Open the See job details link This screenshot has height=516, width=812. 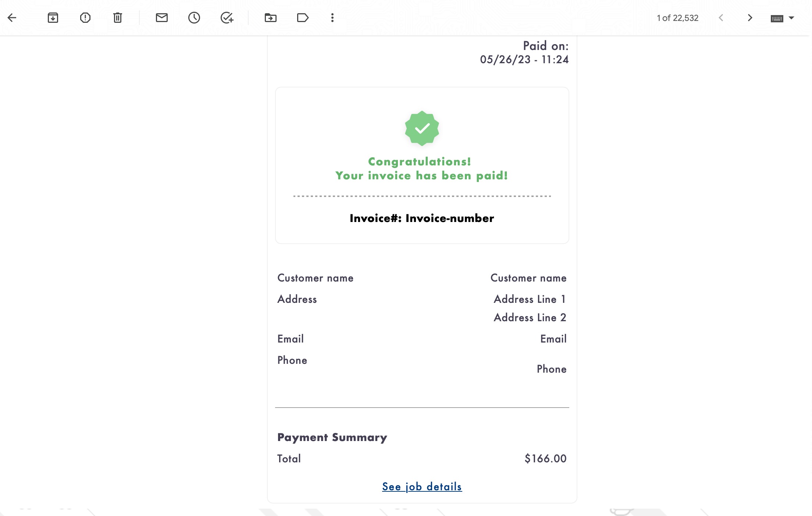422,487
